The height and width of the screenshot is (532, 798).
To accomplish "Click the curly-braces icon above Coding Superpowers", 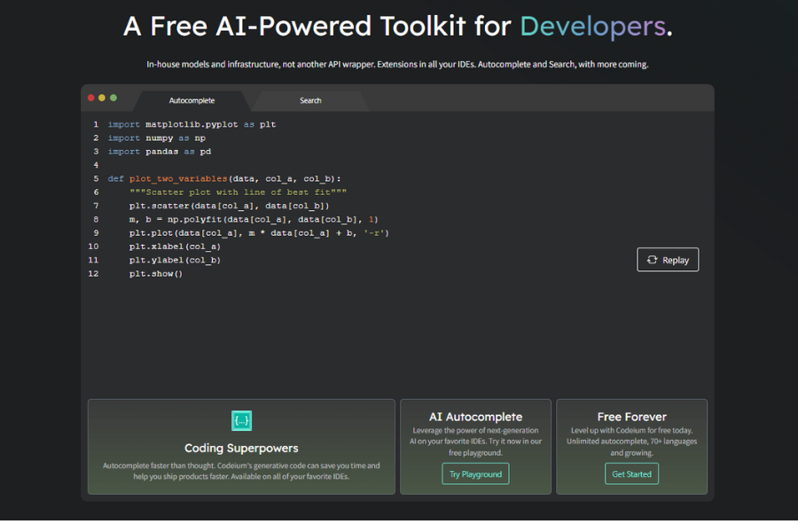I will (x=241, y=420).
